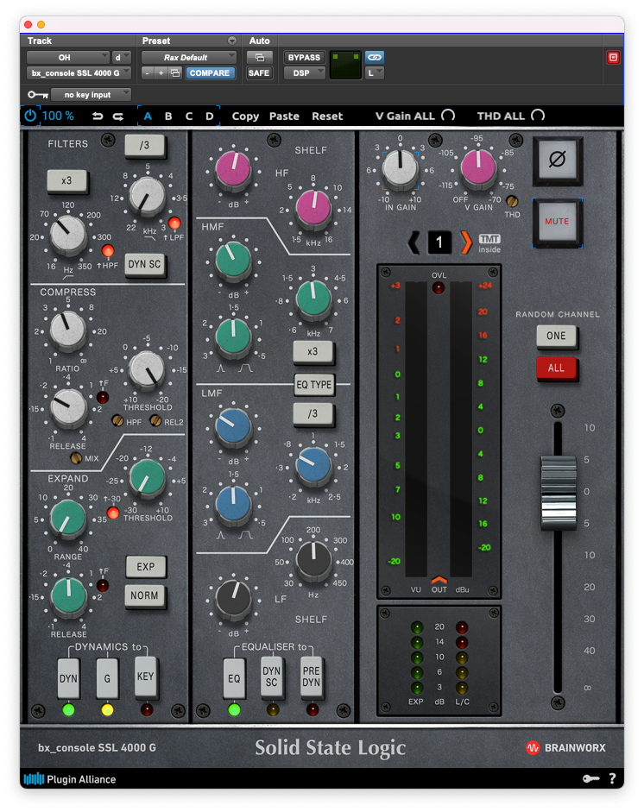Viewport: 644px width, 812px height.
Task: Click the COMPARE button
Action: tap(209, 73)
